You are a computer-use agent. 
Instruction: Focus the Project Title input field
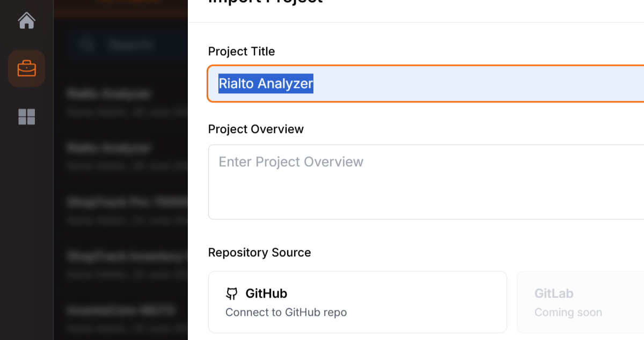click(x=426, y=83)
